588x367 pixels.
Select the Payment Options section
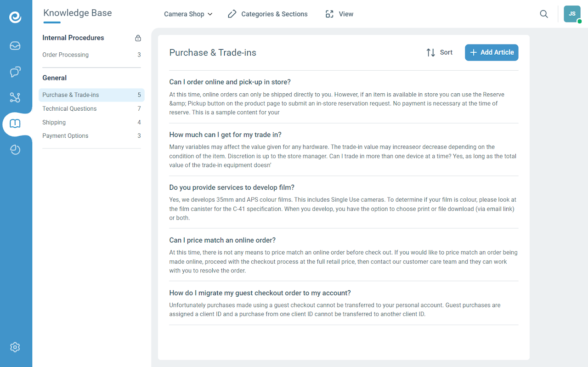click(x=65, y=136)
